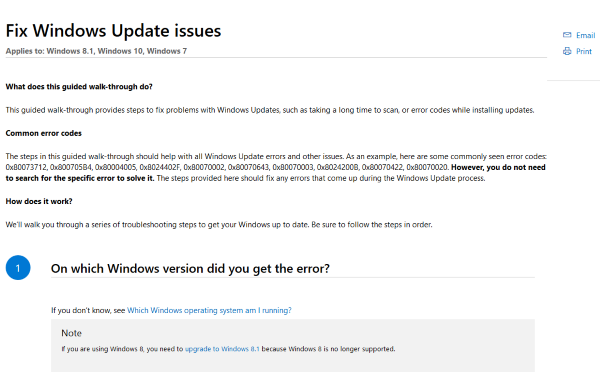Click paragraph starting 'This guided walk-through provides'

click(270, 110)
